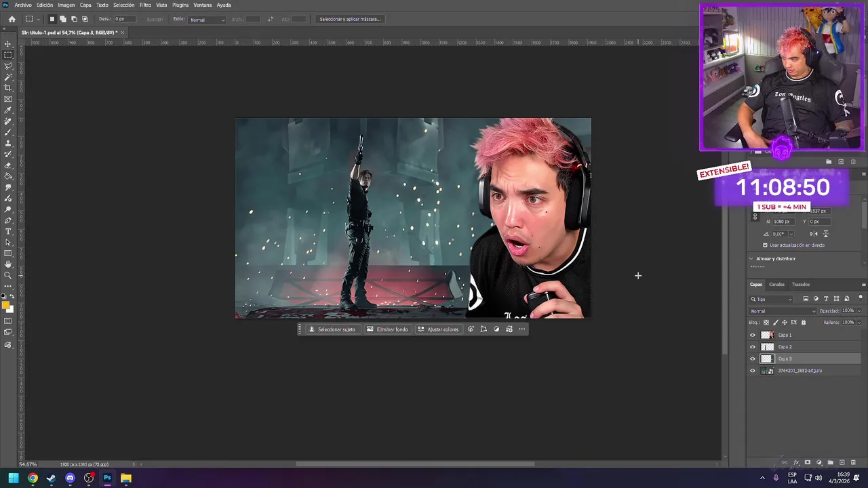Hide the Capa 3 layer

752,359
